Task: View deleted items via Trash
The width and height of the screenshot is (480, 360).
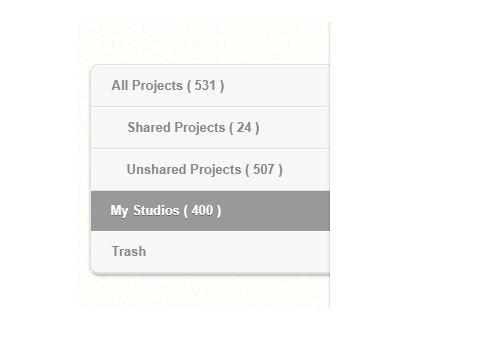Action: click(x=210, y=252)
